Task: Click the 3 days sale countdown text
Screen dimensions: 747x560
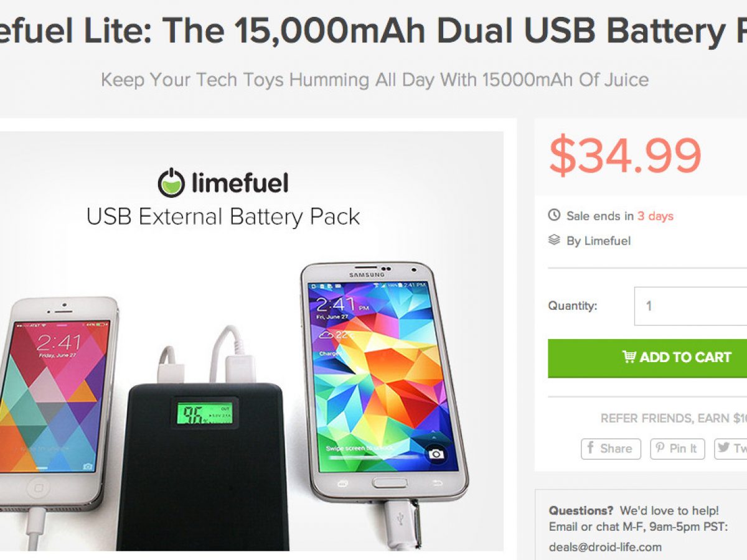Action: pyautogui.click(x=655, y=217)
